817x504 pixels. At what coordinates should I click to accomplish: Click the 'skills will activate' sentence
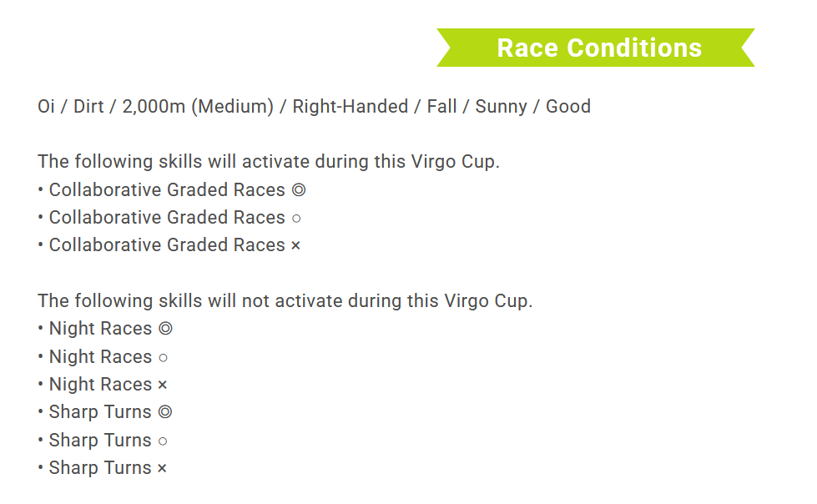tap(269, 162)
